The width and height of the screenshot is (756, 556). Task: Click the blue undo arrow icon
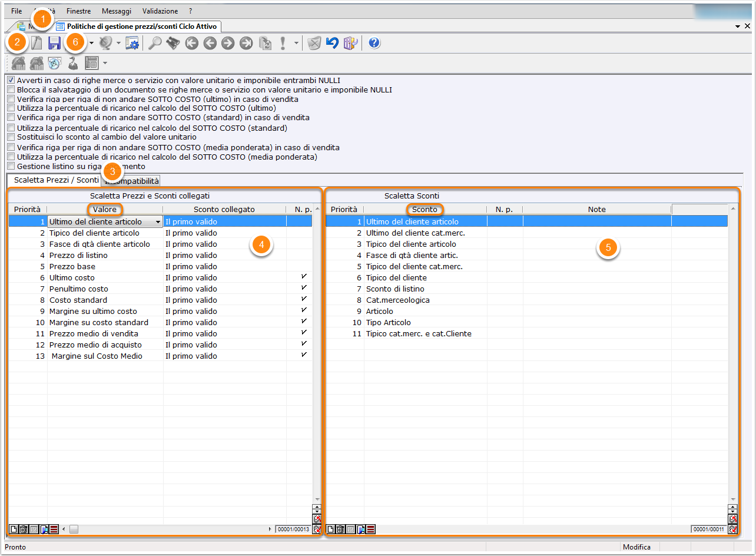coord(332,43)
